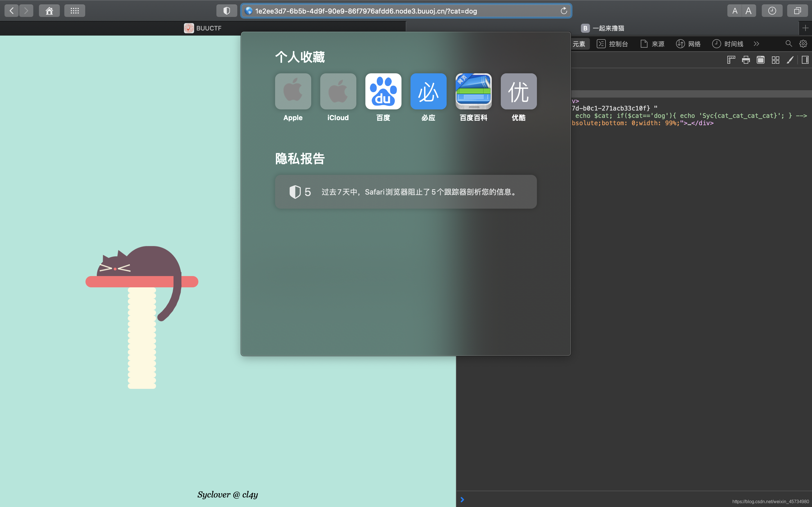Click the page reload/refresh icon

click(x=563, y=11)
